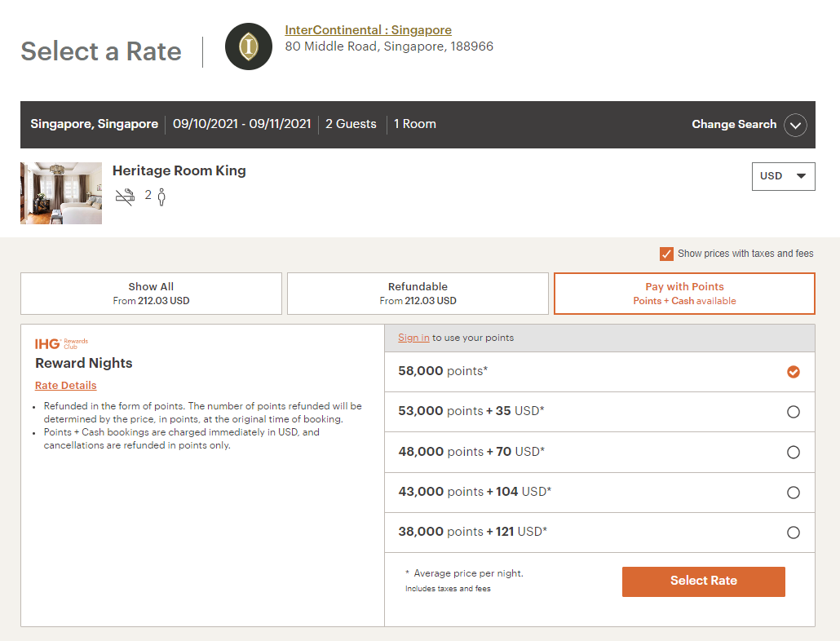Click the Reward Nights heading
This screenshot has height=641, width=840.
coord(83,363)
